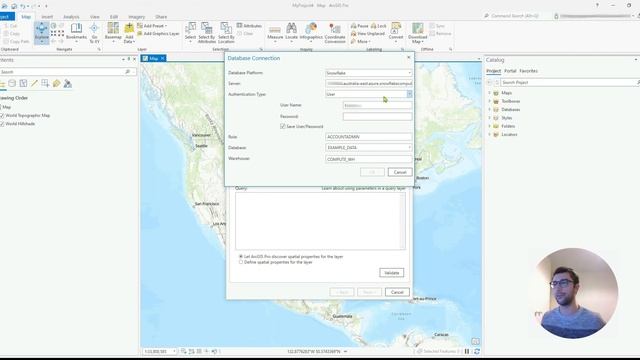Image resolution: width=640 pixels, height=360 pixels.
Task: Open the map scale dropdown
Action: [174, 351]
